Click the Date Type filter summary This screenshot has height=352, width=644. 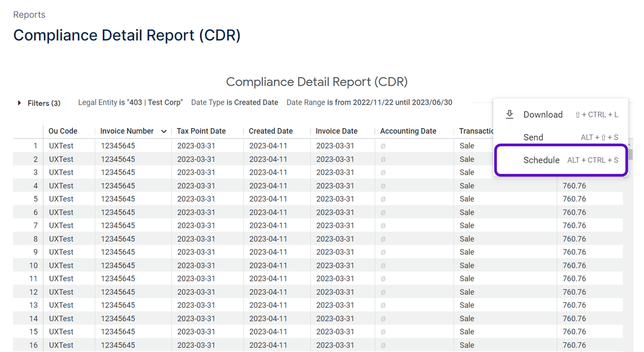point(234,102)
